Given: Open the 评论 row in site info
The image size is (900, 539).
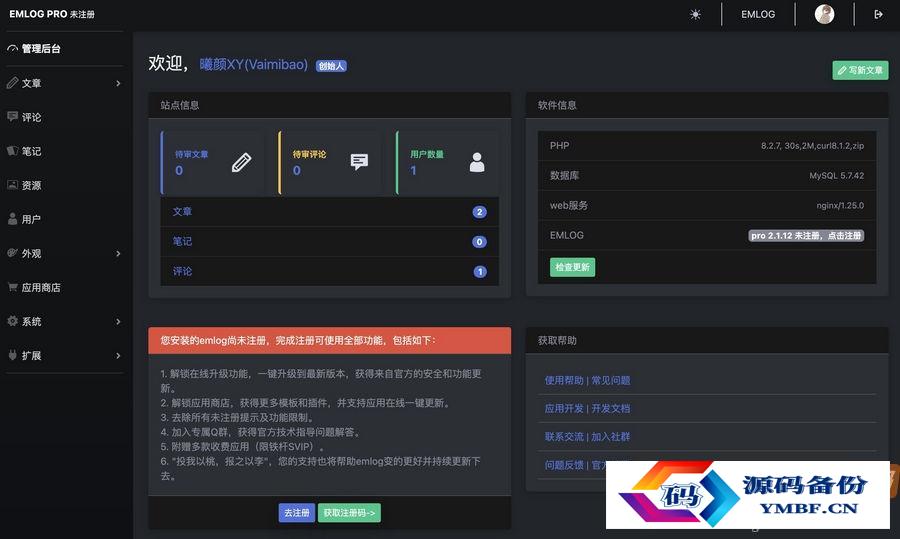Looking at the screenshot, I should click(329, 272).
